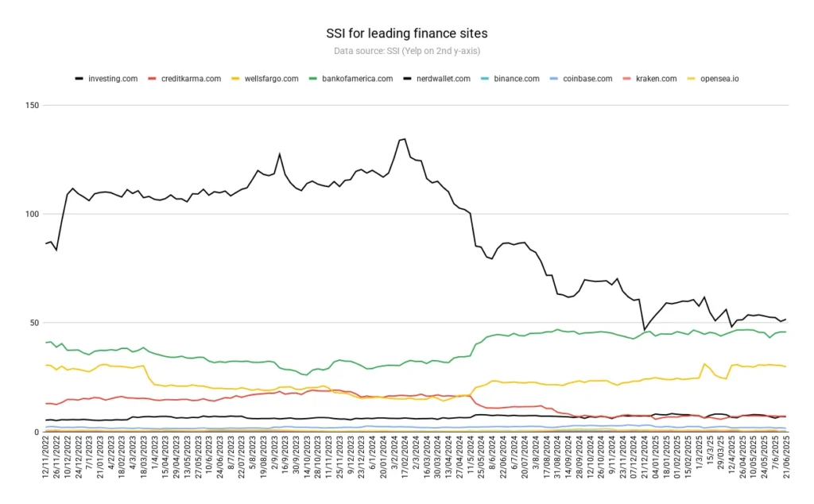The width and height of the screenshot is (814, 504).
Task: Click the 21/06/2025 x-axis date label
Action: [x=786, y=457]
